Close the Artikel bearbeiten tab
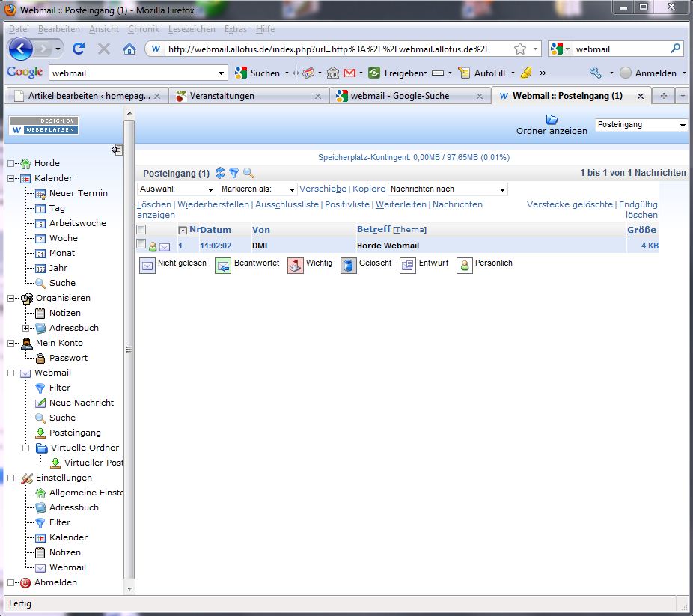This screenshot has height=616, width=693. pyautogui.click(x=157, y=96)
